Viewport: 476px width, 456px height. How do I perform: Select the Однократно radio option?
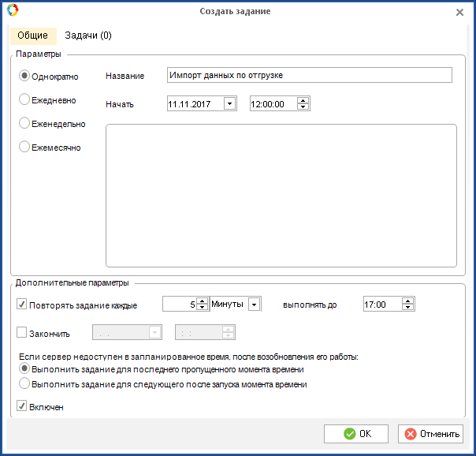click(25, 76)
